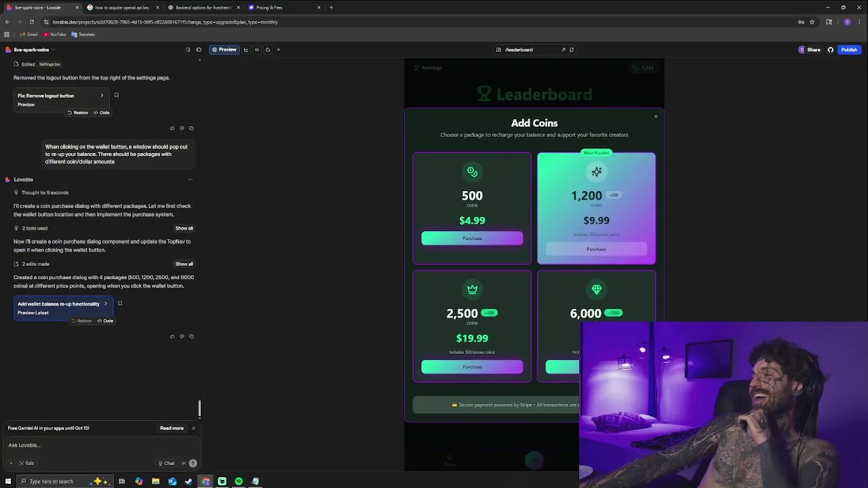
Task: Collapse the chat side panel icon
Action: (199, 49)
